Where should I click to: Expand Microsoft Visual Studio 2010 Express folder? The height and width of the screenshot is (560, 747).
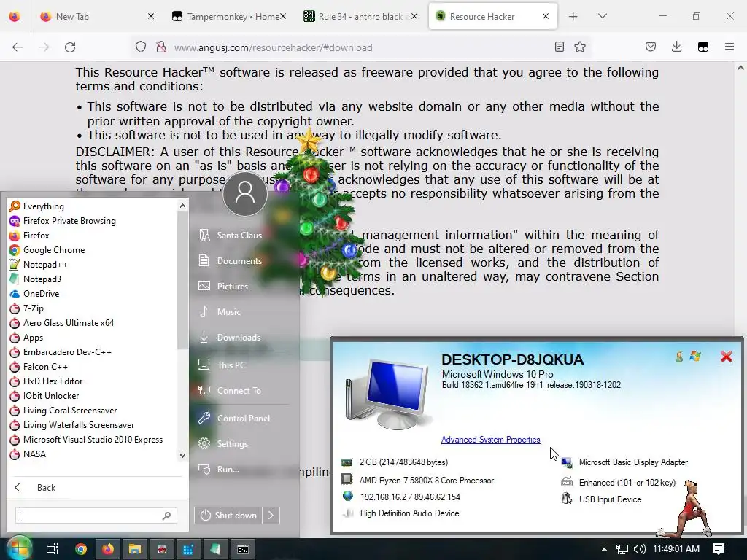86,440
